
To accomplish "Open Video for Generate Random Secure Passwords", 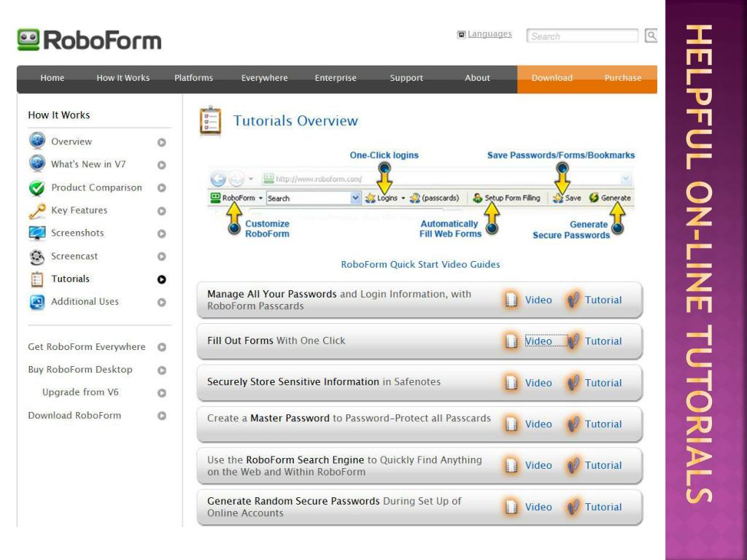I will [x=538, y=507].
